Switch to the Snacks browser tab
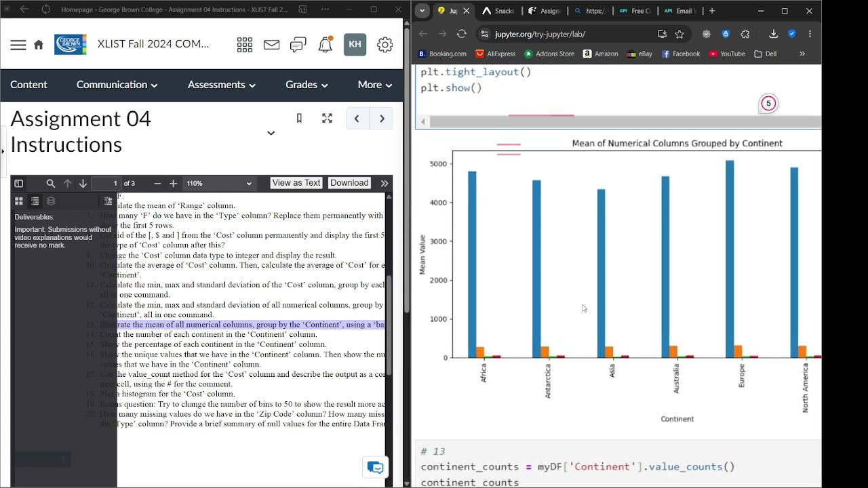 pos(498,11)
